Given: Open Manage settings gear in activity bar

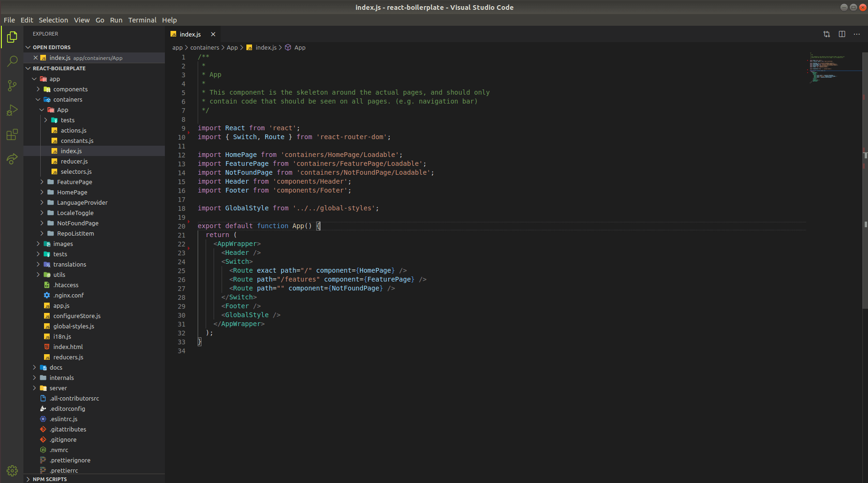Looking at the screenshot, I should coord(12,470).
